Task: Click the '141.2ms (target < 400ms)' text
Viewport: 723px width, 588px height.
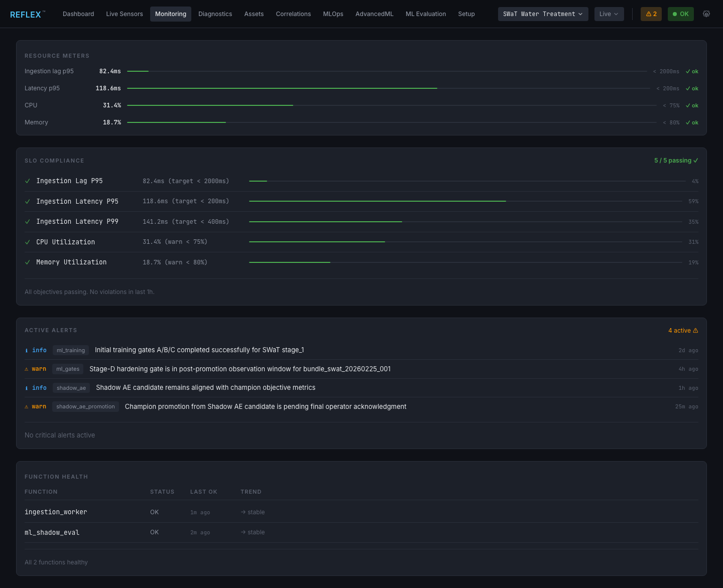Action: [x=186, y=222]
